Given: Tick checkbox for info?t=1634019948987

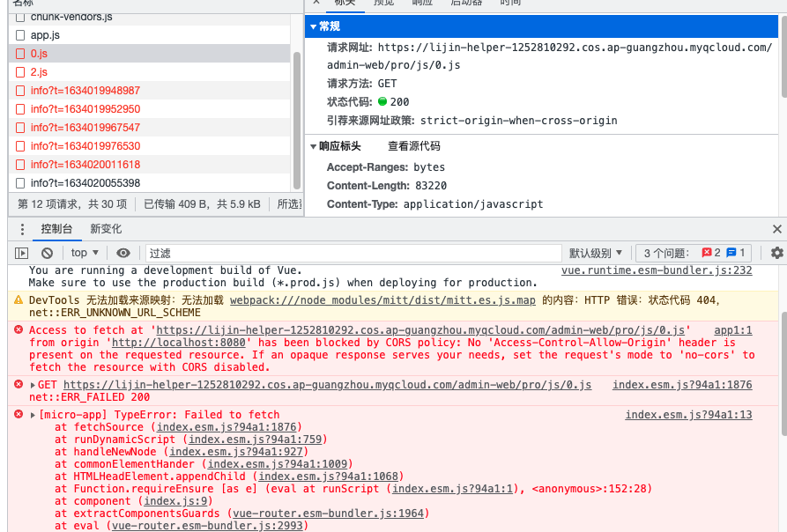Looking at the screenshot, I should tap(20, 91).
